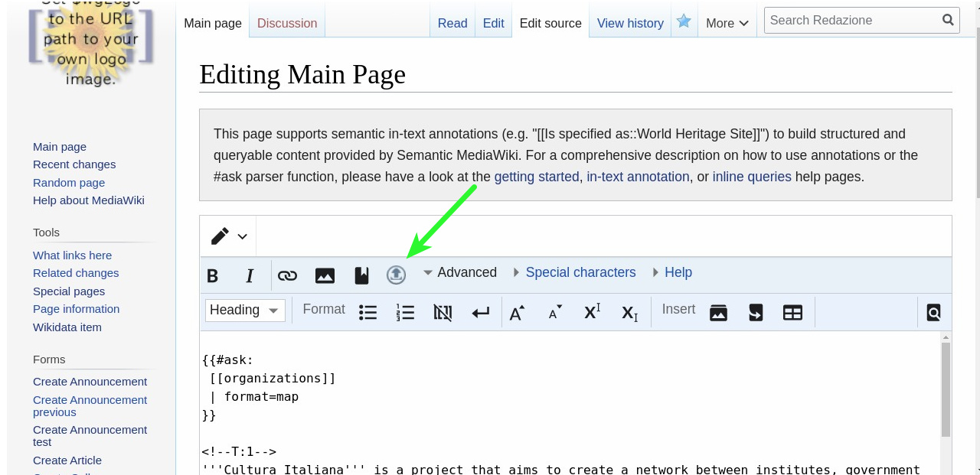Switch to the View history tab
980x475 pixels.
pos(629,23)
